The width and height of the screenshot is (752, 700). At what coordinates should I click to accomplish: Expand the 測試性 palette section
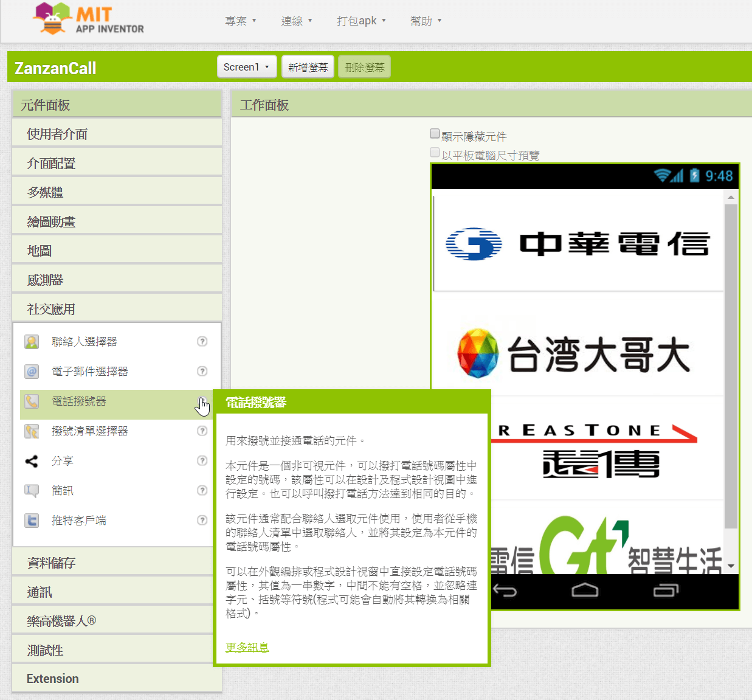[117, 650]
